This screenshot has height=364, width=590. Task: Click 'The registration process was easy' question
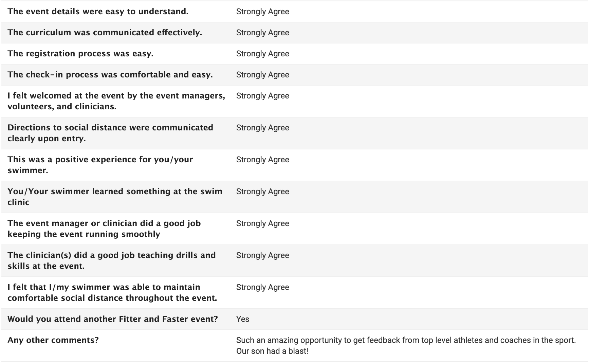click(x=80, y=54)
